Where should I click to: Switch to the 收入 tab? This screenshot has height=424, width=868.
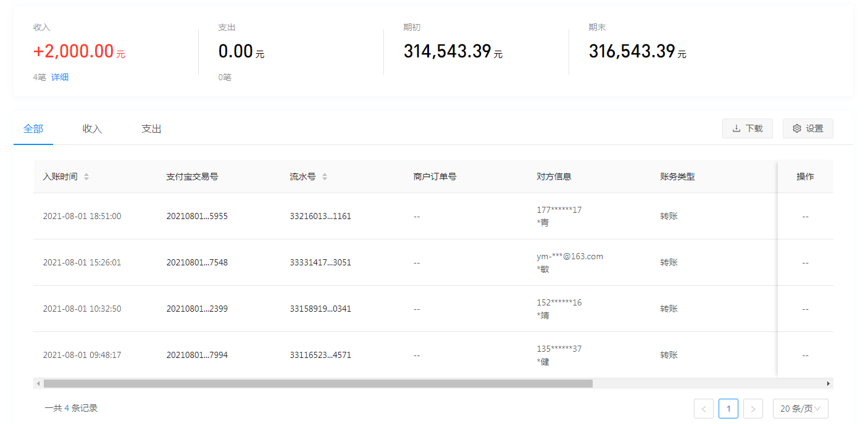92,129
